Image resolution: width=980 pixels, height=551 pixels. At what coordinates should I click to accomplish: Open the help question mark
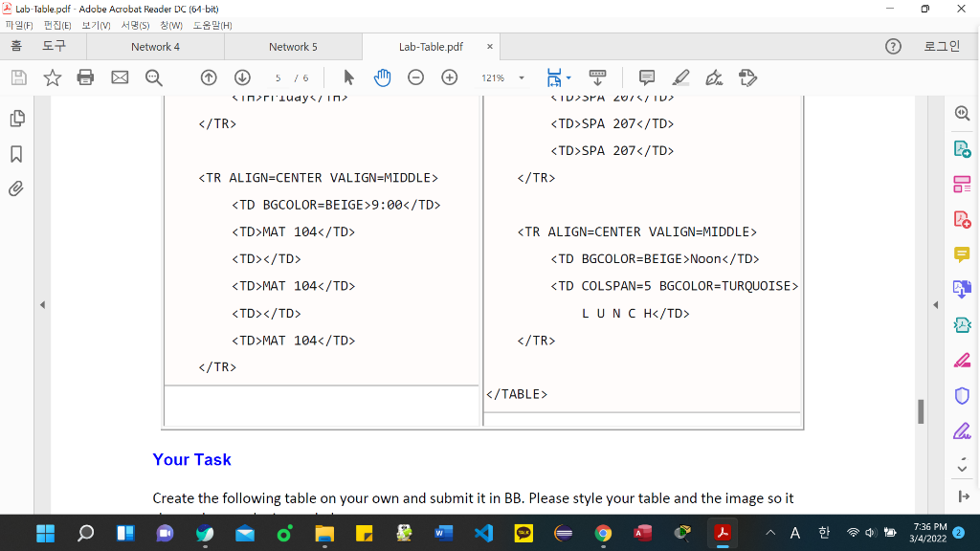coord(893,46)
